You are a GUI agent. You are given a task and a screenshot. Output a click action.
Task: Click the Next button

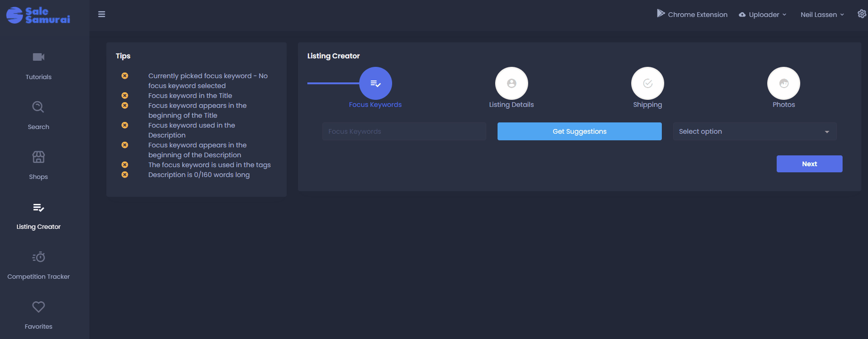point(810,164)
